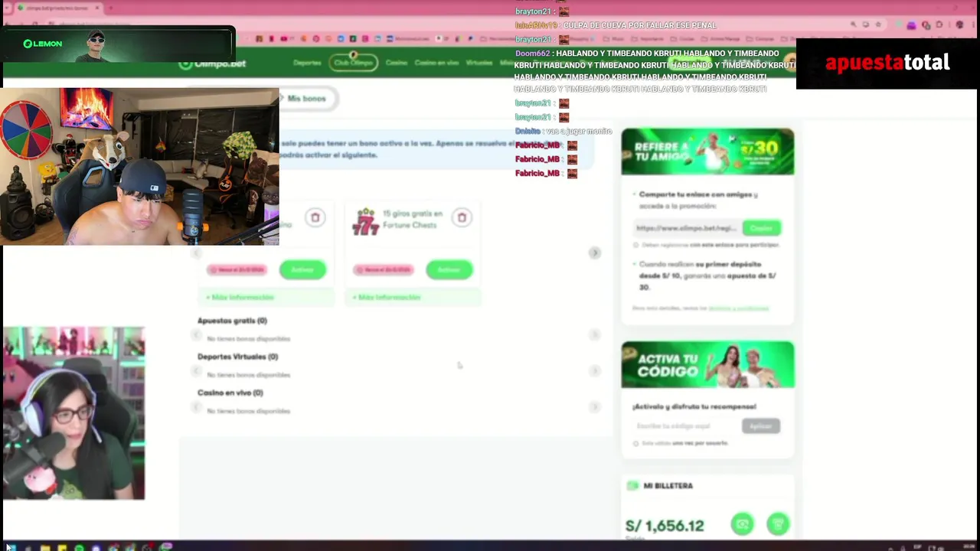Screen dimensions: 980x551
Task: Click the Apuestas gratis (0) heading
Action: tap(232, 321)
